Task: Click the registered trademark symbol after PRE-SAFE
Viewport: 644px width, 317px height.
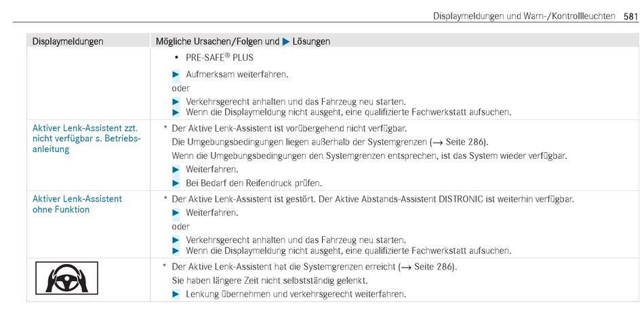Action: click(227, 56)
